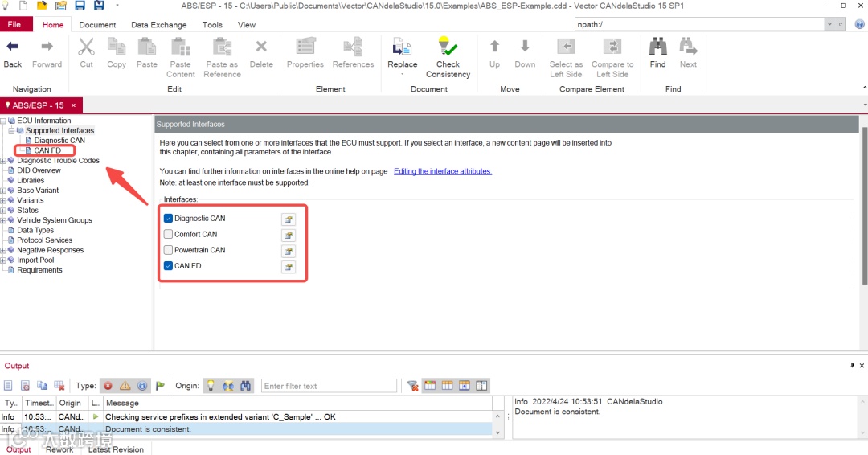
Task: Uncheck the CAN FD checkbox
Action: pos(168,266)
